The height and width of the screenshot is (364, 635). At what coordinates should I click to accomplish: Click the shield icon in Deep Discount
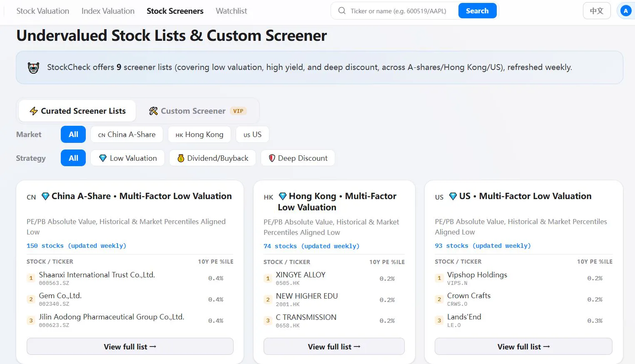click(x=272, y=158)
